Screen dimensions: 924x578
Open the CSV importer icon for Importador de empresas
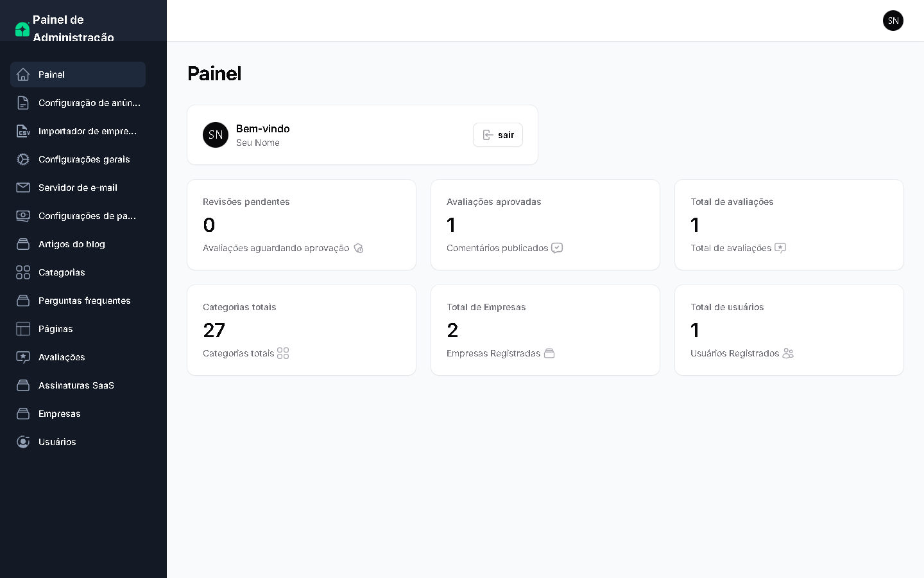23,131
